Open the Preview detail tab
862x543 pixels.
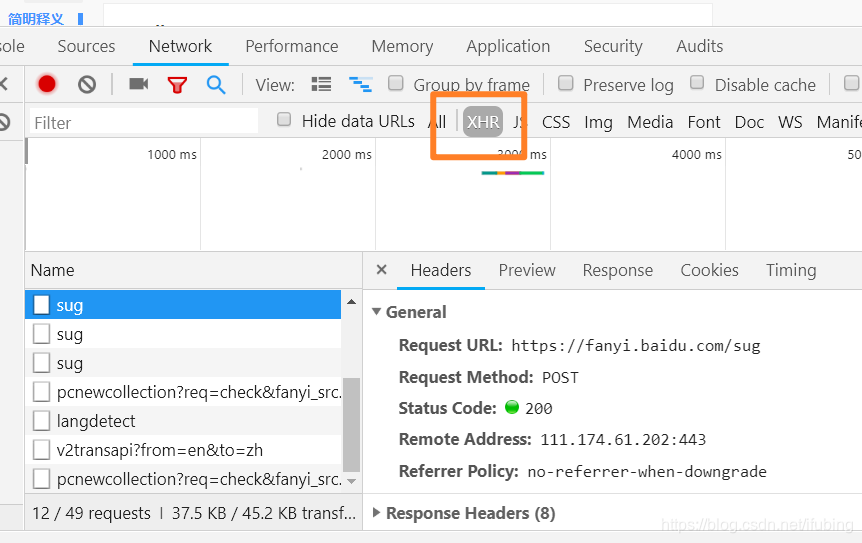coord(527,270)
